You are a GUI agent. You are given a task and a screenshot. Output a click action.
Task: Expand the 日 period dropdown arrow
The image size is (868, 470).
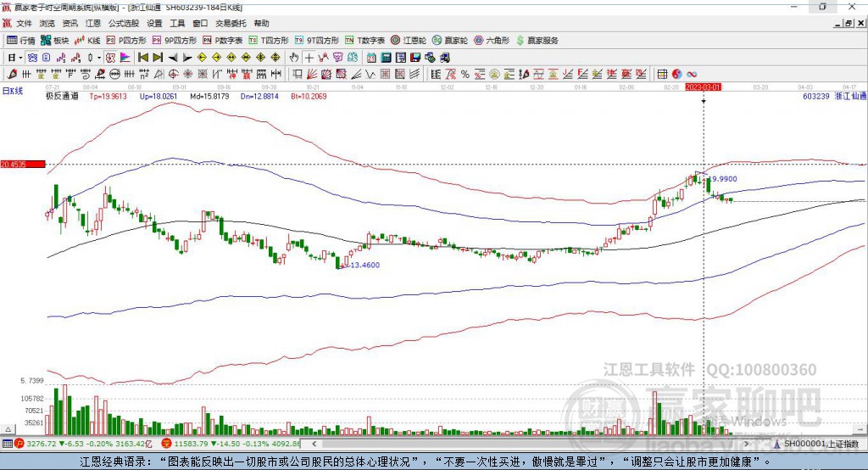click(20, 58)
